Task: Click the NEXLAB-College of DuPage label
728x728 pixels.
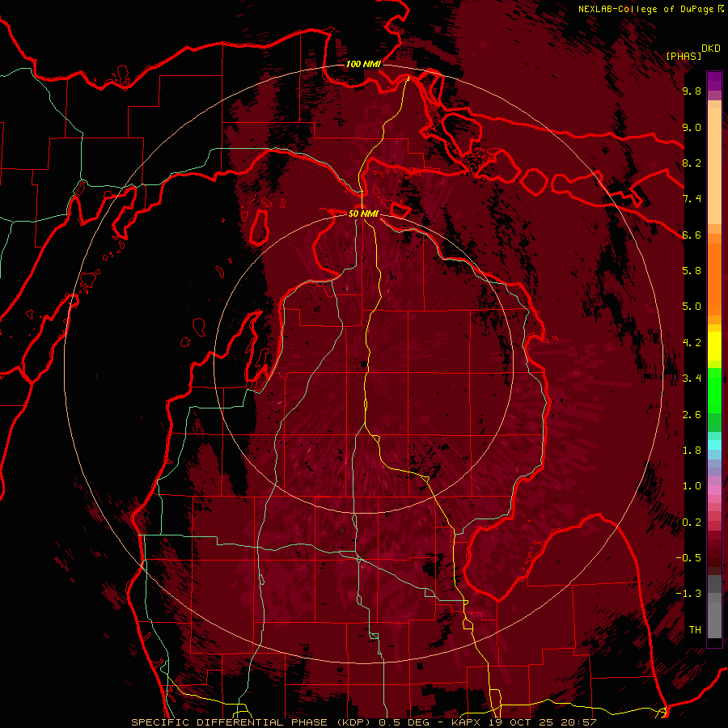Action: [x=646, y=9]
